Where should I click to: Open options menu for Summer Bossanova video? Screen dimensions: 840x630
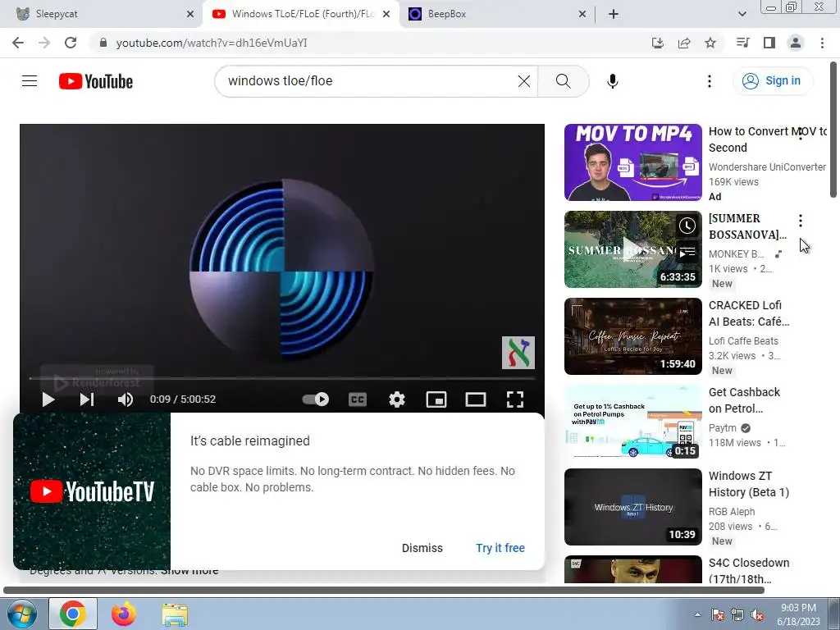pos(801,220)
